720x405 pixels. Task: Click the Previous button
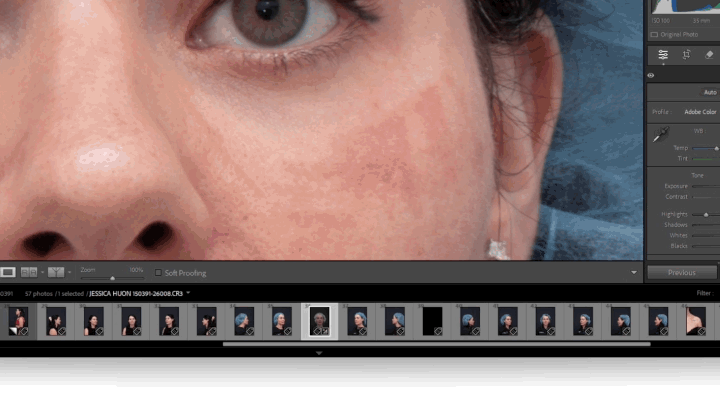tap(682, 273)
